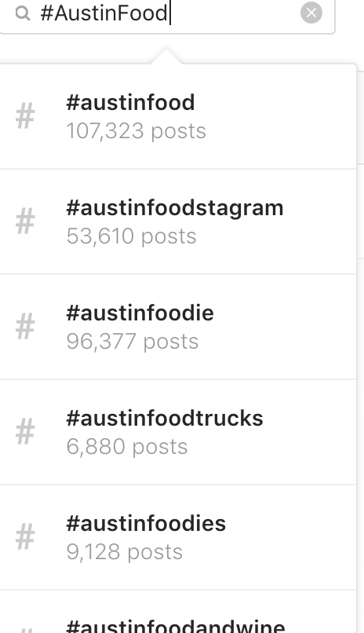
Task: Click hash icon beside #austinfoodstagram
Action: (x=25, y=221)
